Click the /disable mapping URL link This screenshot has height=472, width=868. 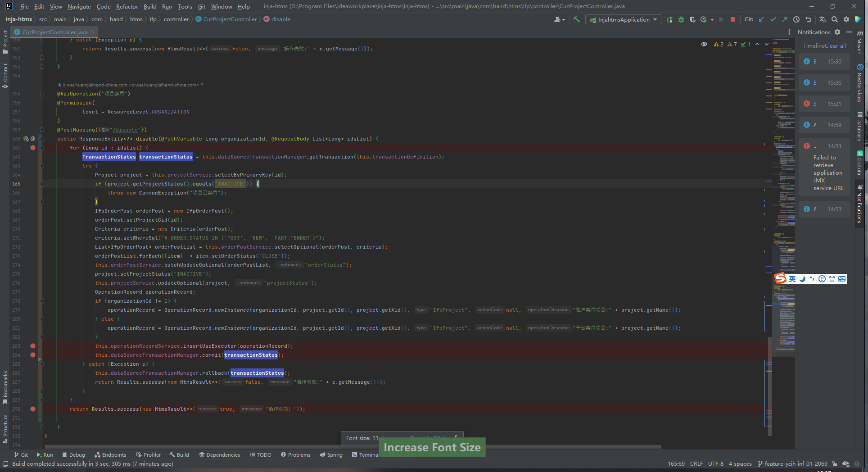click(x=125, y=130)
